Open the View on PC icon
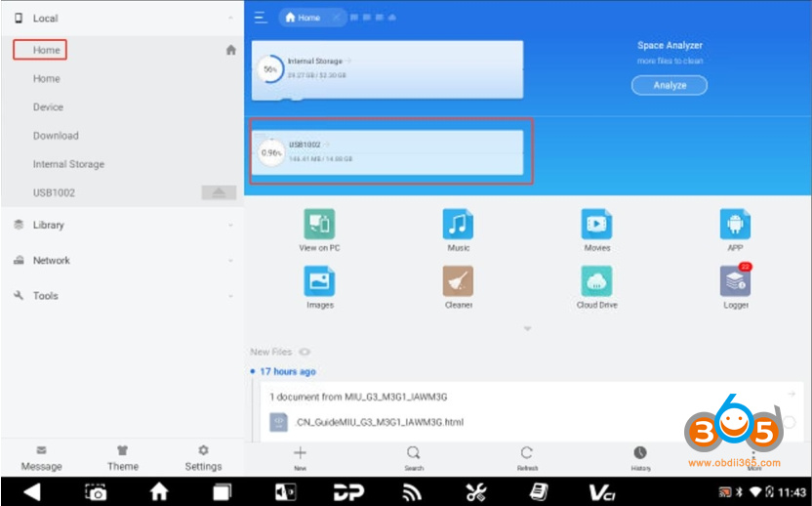 (319, 225)
